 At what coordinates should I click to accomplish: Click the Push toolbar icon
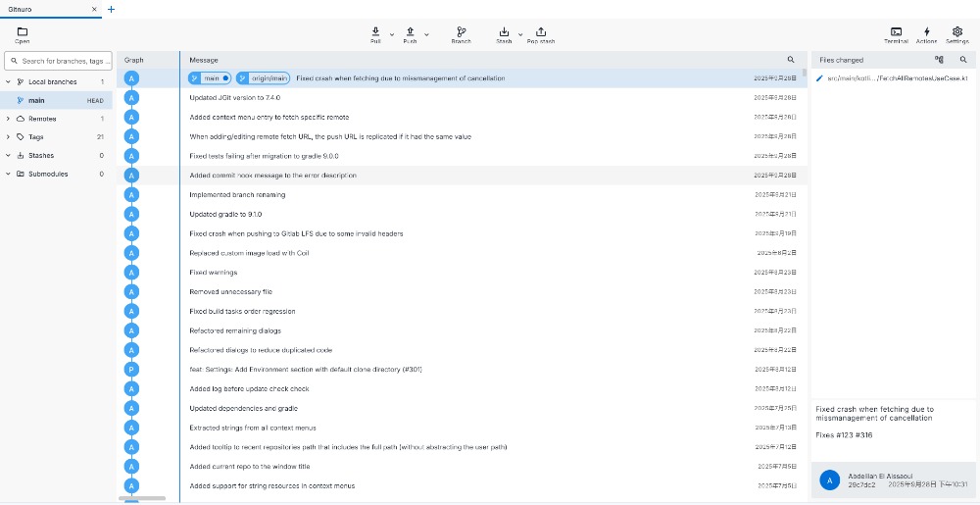(410, 34)
